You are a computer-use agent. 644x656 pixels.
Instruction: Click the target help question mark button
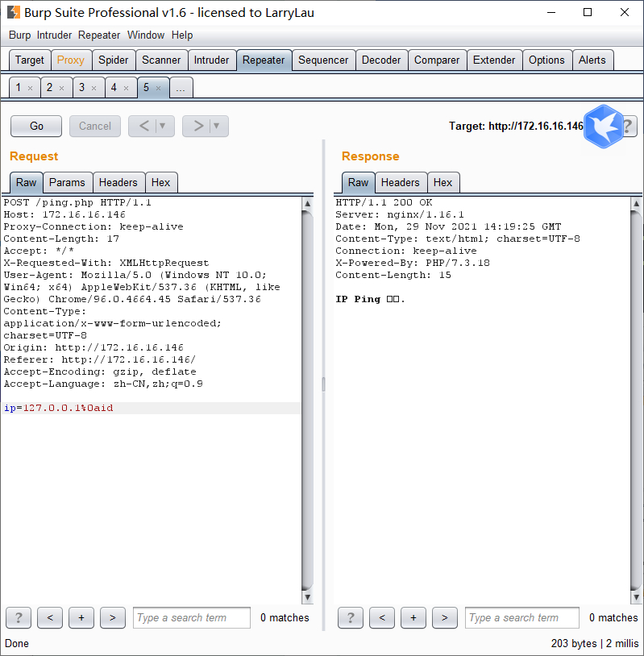(x=629, y=127)
